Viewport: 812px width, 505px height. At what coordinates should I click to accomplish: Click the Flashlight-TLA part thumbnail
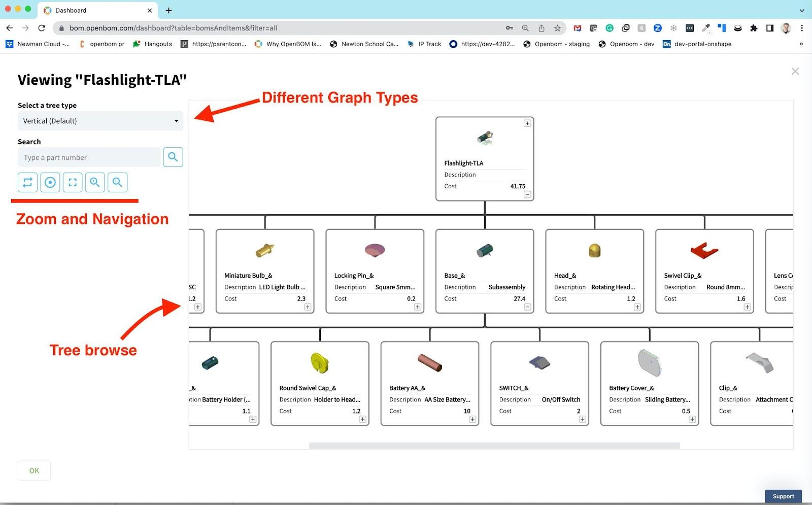tap(485, 138)
